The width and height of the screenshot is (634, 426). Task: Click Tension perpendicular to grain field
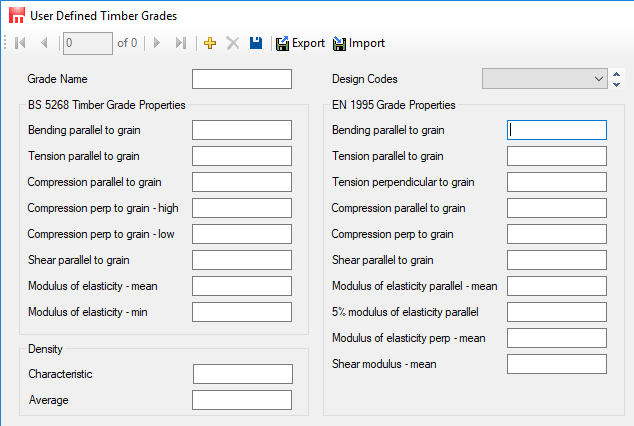557,182
